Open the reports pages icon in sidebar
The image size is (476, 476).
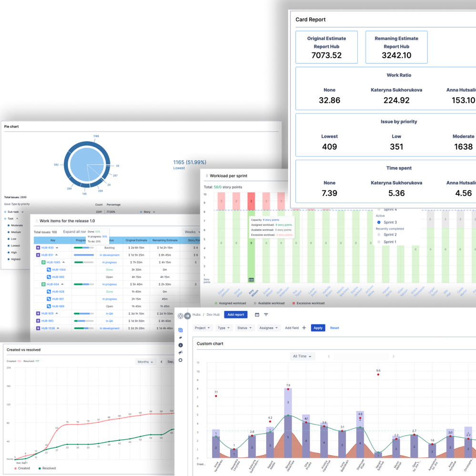pyautogui.click(x=181, y=330)
